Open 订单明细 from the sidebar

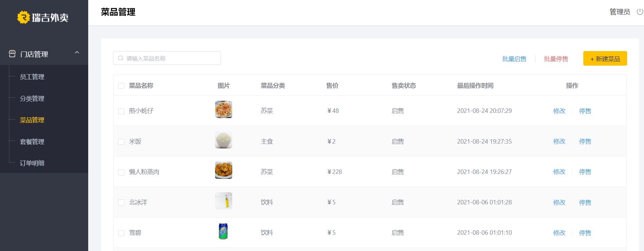coord(32,163)
